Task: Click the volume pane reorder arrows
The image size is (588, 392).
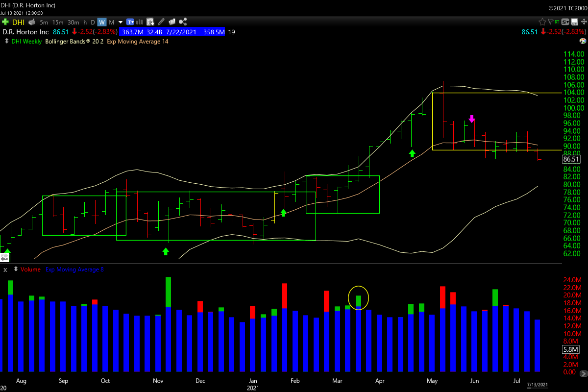Action: [16, 269]
